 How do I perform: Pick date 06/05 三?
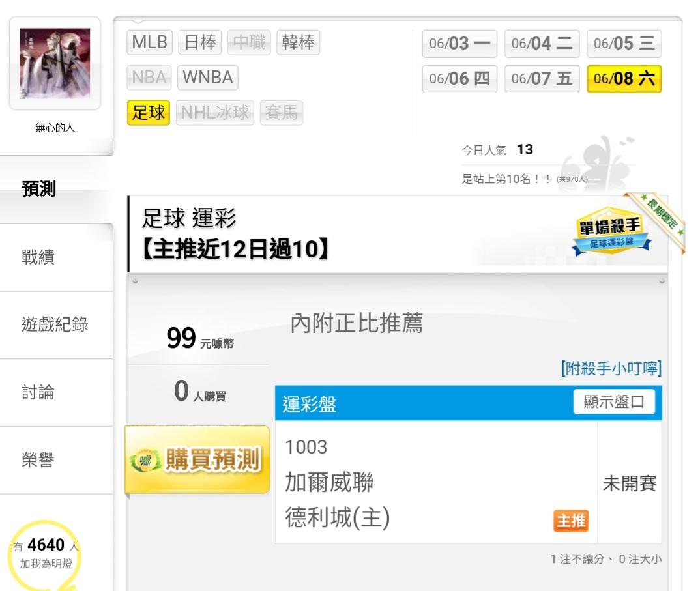(624, 44)
